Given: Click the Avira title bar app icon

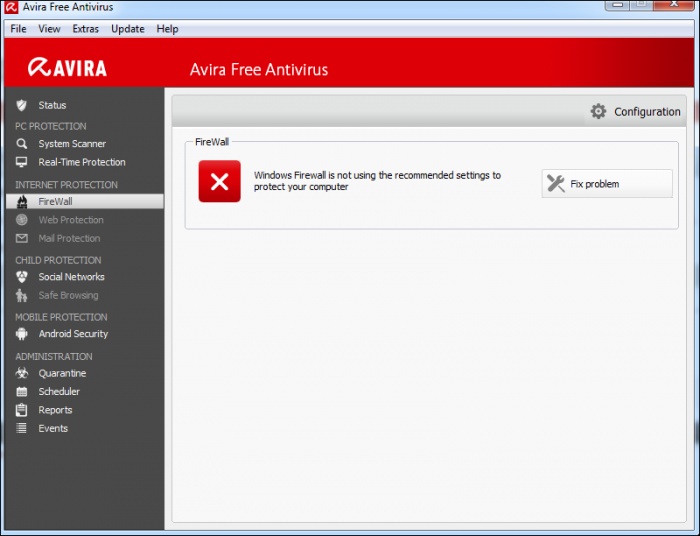Looking at the screenshot, I should click(11, 7).
